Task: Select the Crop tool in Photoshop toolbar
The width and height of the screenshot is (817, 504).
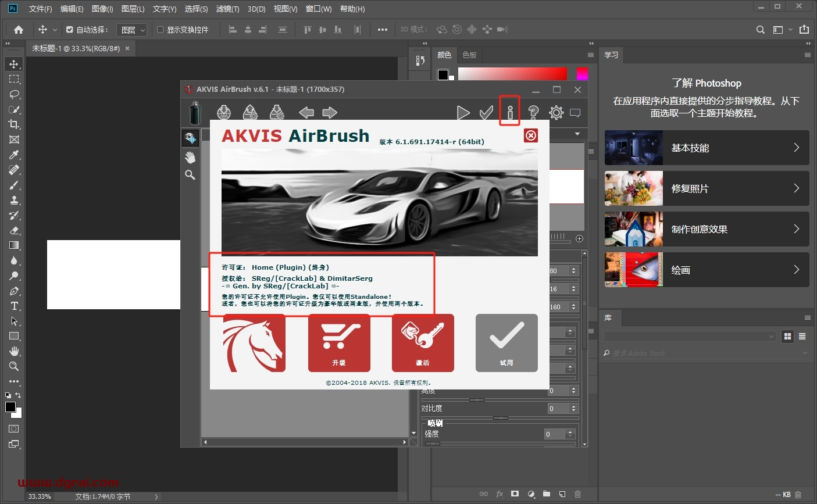Action: pos(14,124)
